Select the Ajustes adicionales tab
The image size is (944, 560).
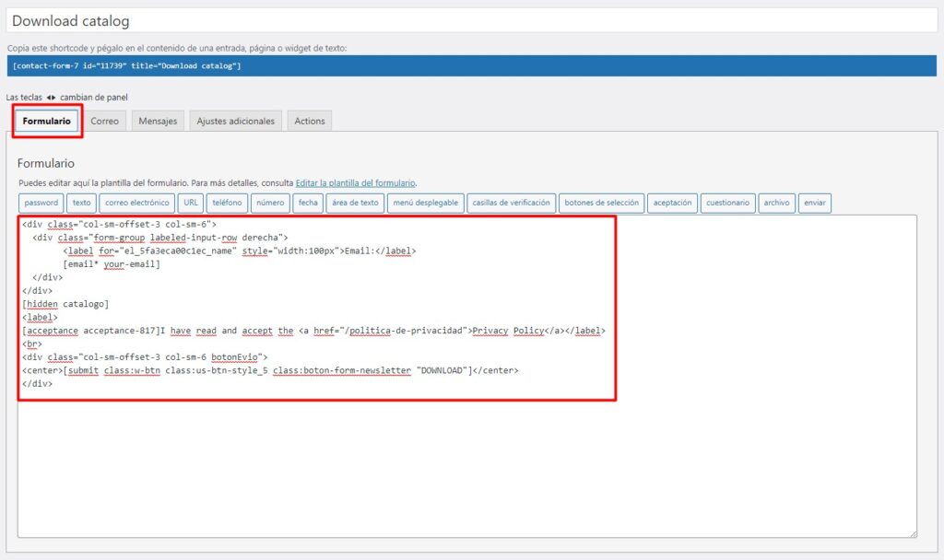(235, 121)
